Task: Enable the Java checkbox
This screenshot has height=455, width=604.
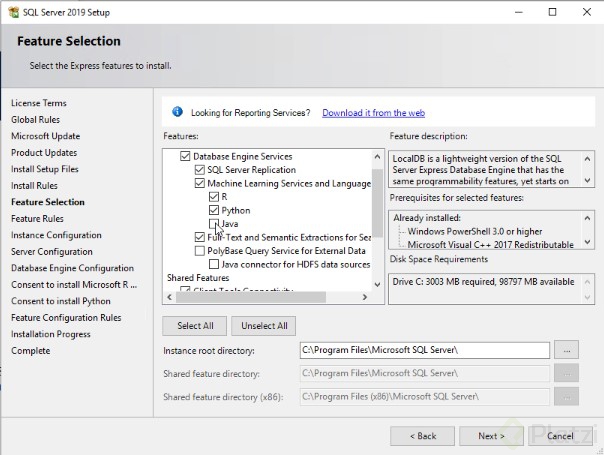Action: coord(214,224)
